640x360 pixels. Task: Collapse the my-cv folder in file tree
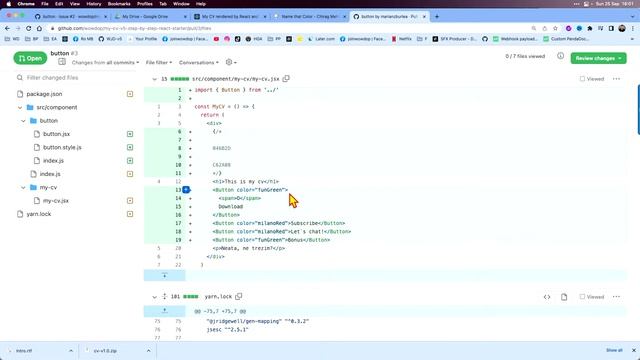tap(23, 187)
